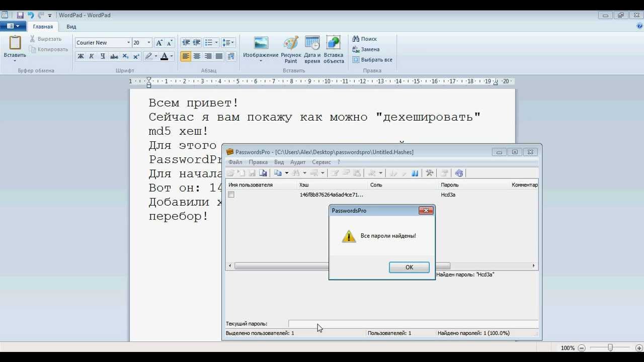Screen dimensions: 644x362
Task: Click PasswordsPro save-as toolbar icon
Action: click(x=263, y=173)
